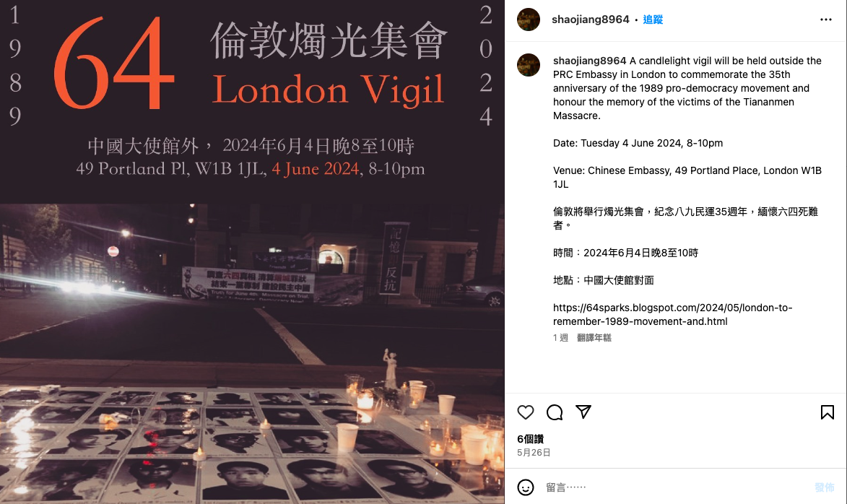This screenshot has height=504, width=847.
Task: Click the header profile avatar of shaojiang8964
Action: coord(529,19)
